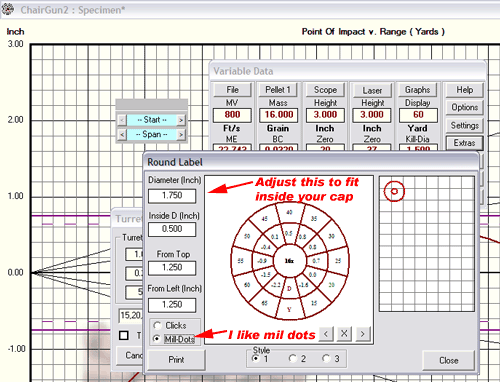Click the X button under label preview
Image resolution: width=500 pixels, height=382 pixels.
click(344, 334)
